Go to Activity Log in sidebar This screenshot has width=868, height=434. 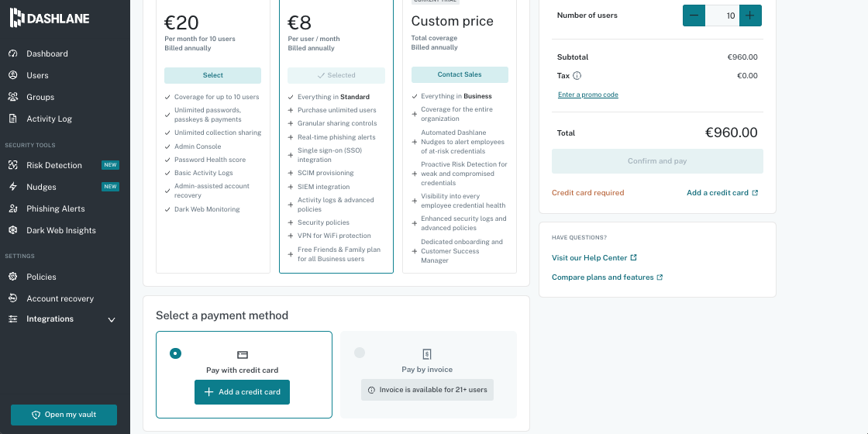49,119
